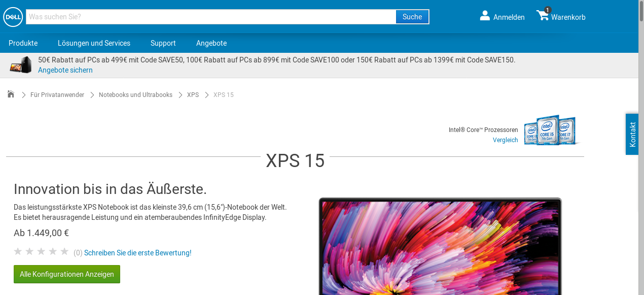The height and width of the screenshot is (295, 644).
Task: Open the Warenkorb shopping cart icon
Action: [x=543, y=15]
